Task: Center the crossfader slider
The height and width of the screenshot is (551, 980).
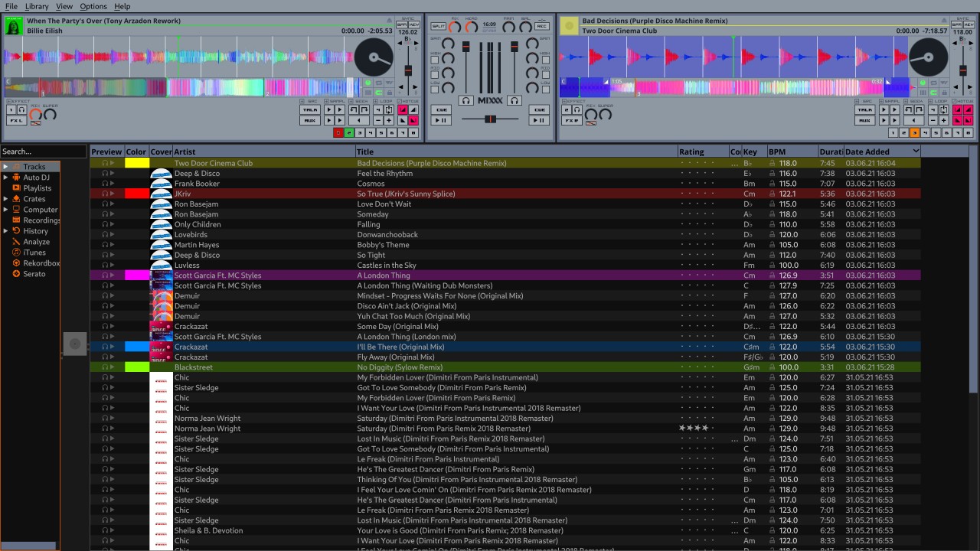Action: coord(491,119)
